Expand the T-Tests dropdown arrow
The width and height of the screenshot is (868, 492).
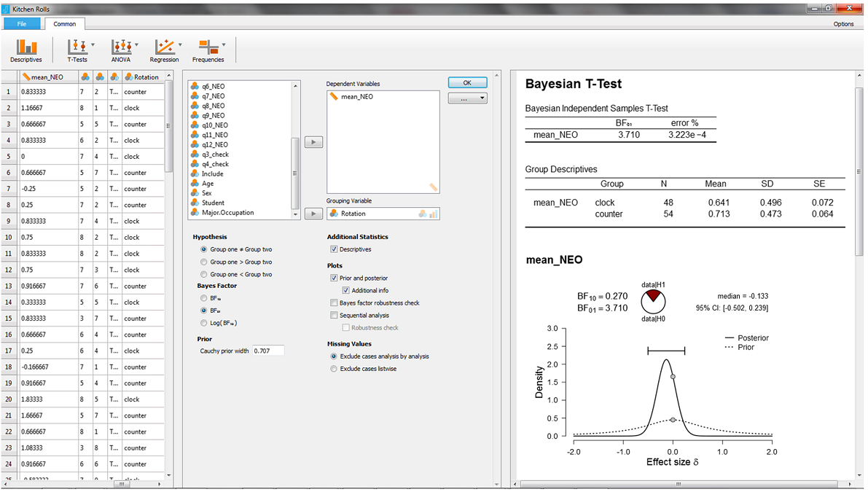(x=93, y=45)
